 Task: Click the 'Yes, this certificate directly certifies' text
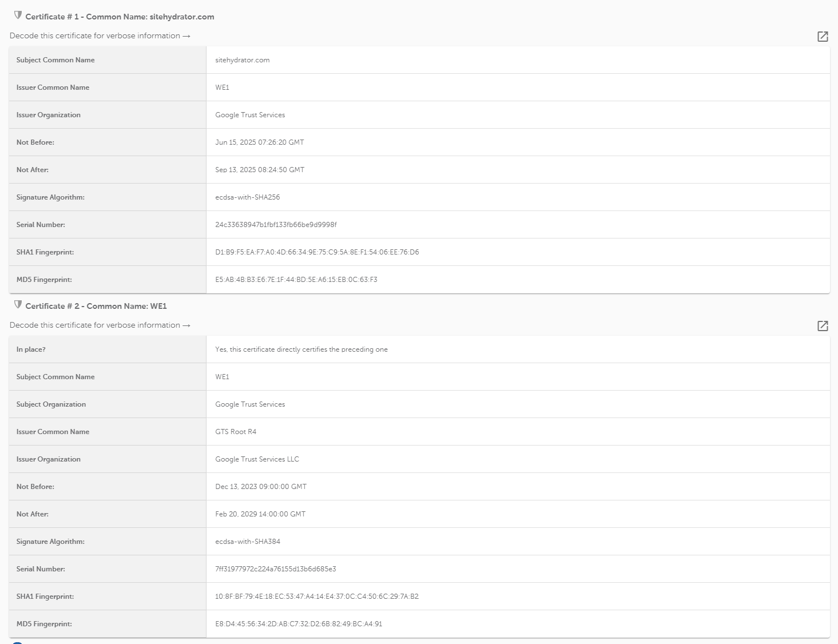(x=301, y=349)
